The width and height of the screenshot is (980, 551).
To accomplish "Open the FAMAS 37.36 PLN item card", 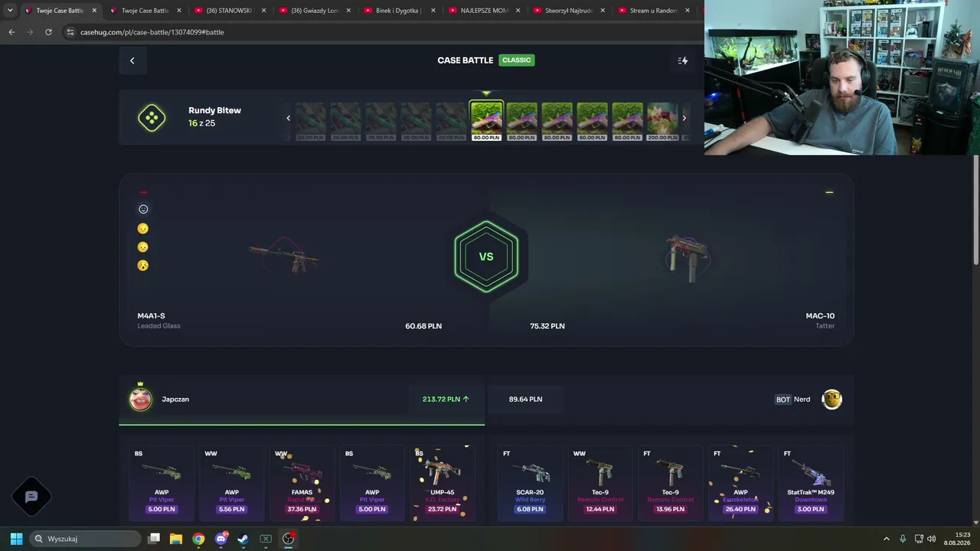I will 302,483.
